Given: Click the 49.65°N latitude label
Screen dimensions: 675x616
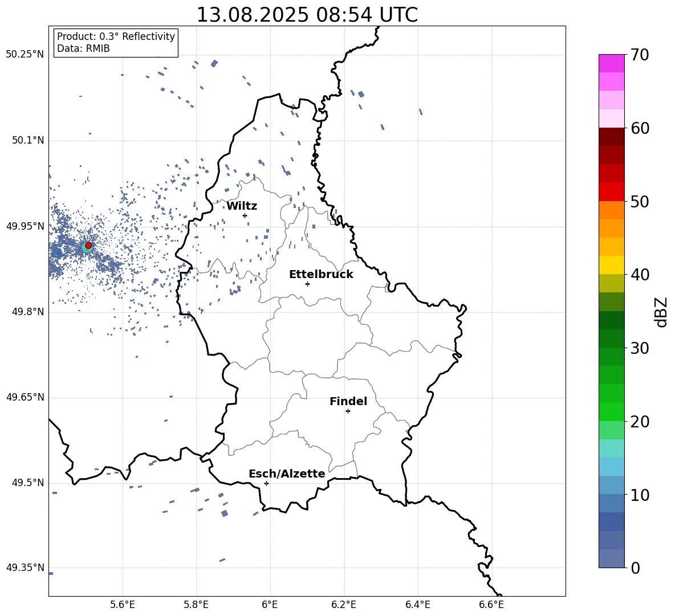Looking at the screenshot, I should [25, 397].
